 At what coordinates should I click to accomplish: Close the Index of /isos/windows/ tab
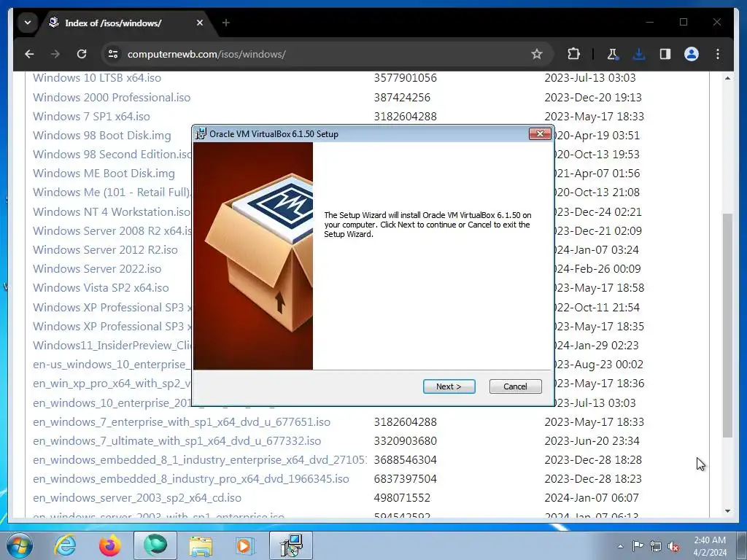pos(200,23)
